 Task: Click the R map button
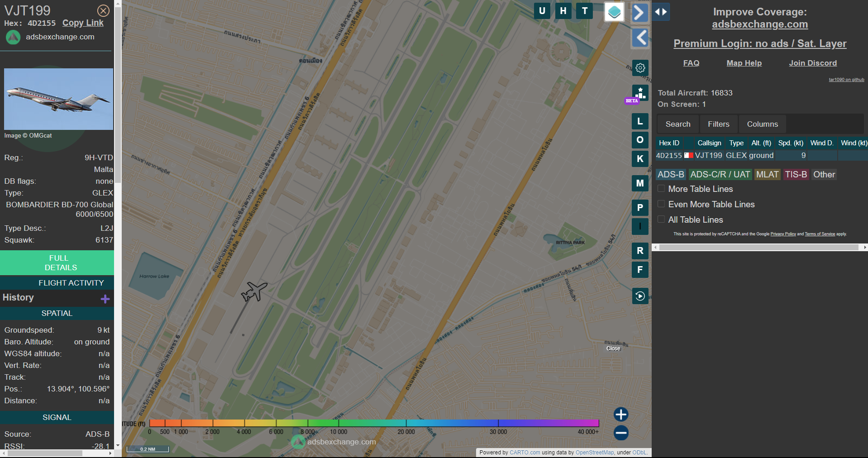click(x=640, y=251)
